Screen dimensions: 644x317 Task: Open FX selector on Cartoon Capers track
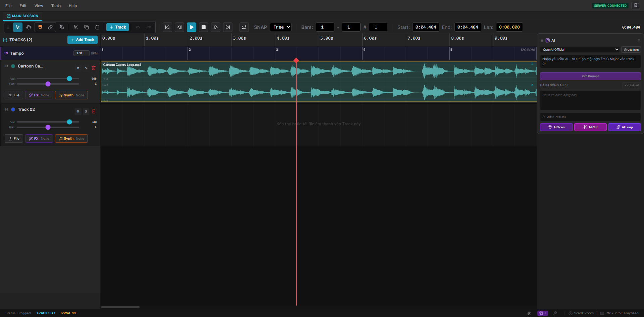coord(39,95)
